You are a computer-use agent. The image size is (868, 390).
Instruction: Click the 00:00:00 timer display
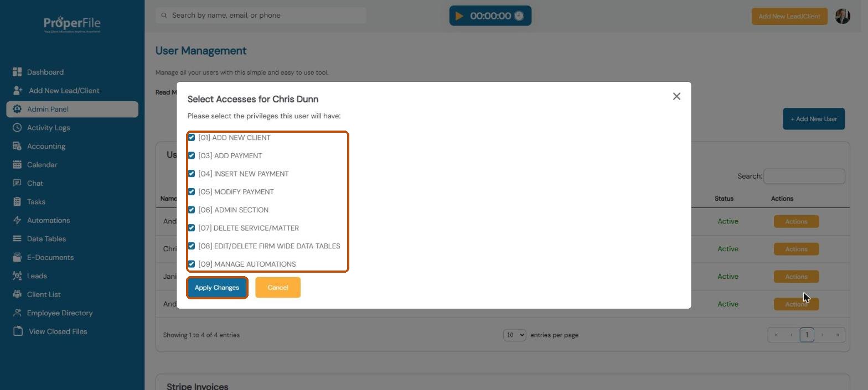click(x=490, y=16)
